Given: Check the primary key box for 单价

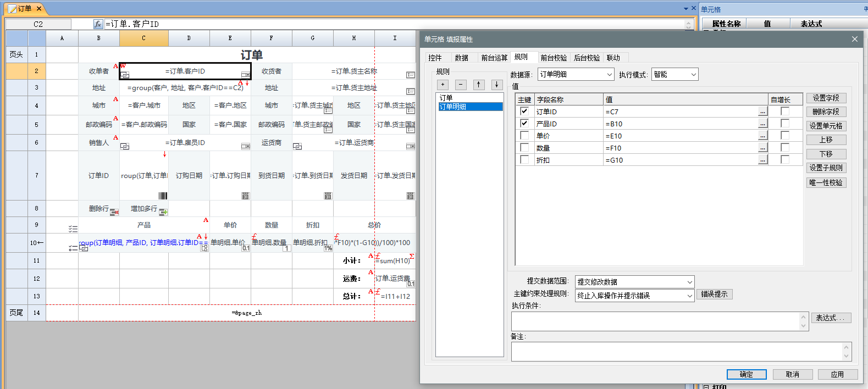Looking at the screenshot, I should tap(524, 135).
